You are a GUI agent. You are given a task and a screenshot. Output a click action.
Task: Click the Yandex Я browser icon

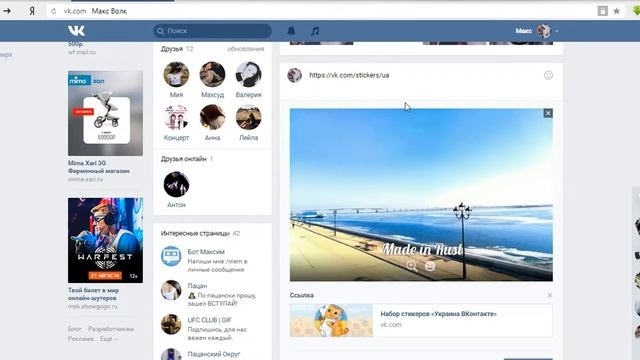32,11
